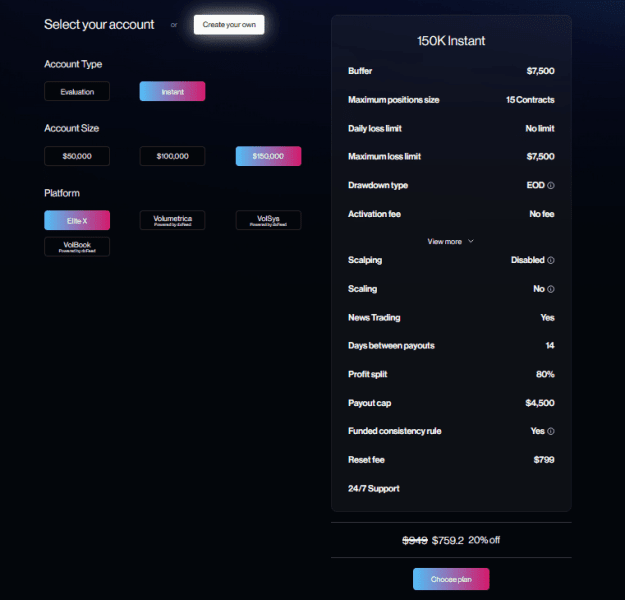Click the Profit split 80% value
This screenshot has width=625, height=600.
[x=545, y=374]
